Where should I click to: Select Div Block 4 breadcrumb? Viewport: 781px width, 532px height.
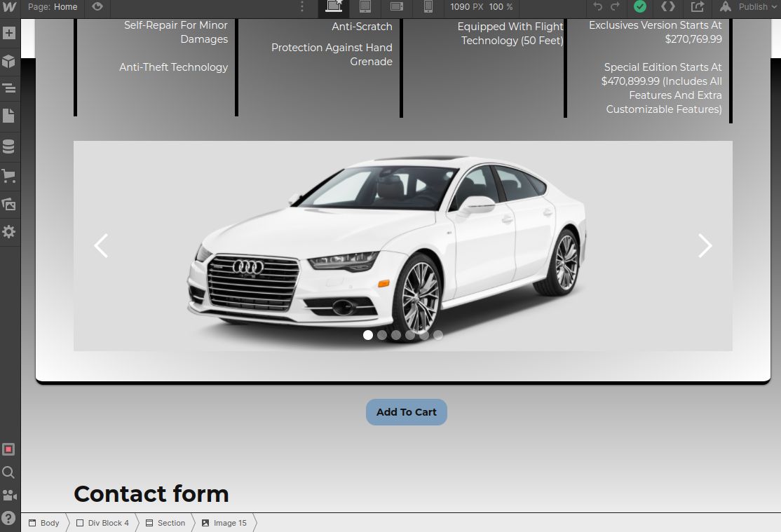tap(103, 523)
